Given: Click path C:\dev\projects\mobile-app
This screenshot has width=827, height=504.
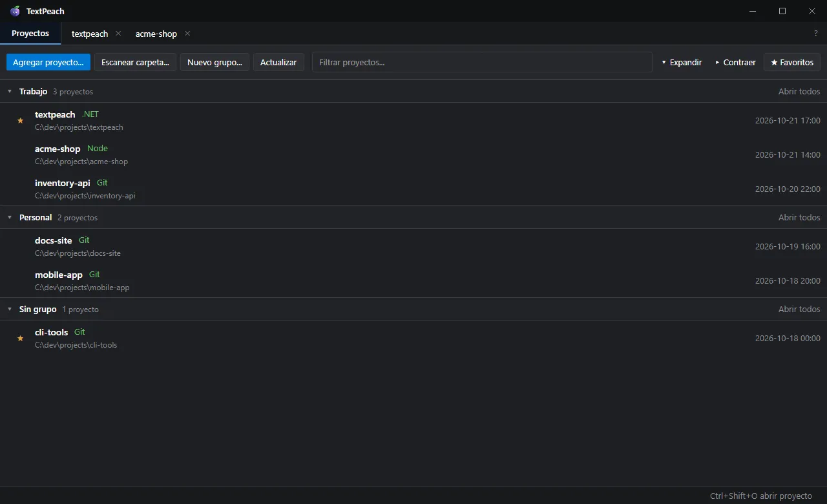Looking at the screenshot, I should click(82, 288).
